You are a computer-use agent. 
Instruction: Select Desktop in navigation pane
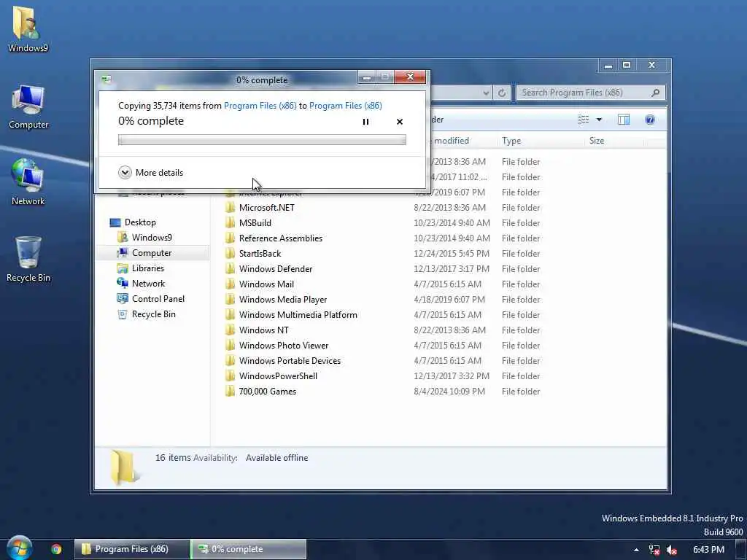click(140, 222)
